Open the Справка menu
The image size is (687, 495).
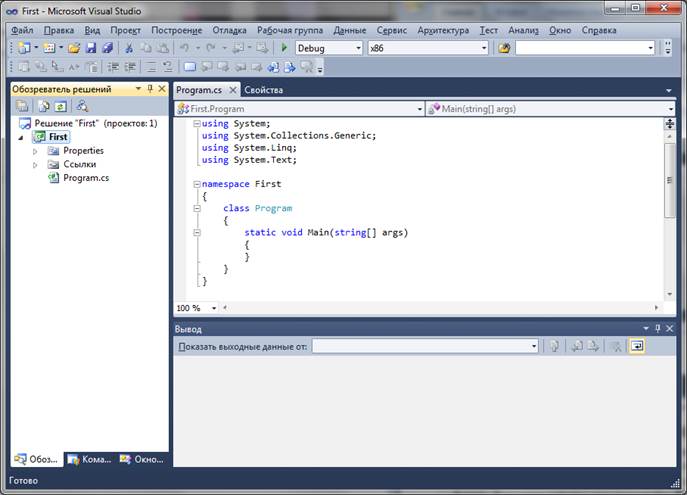click(x=598, y=30)
